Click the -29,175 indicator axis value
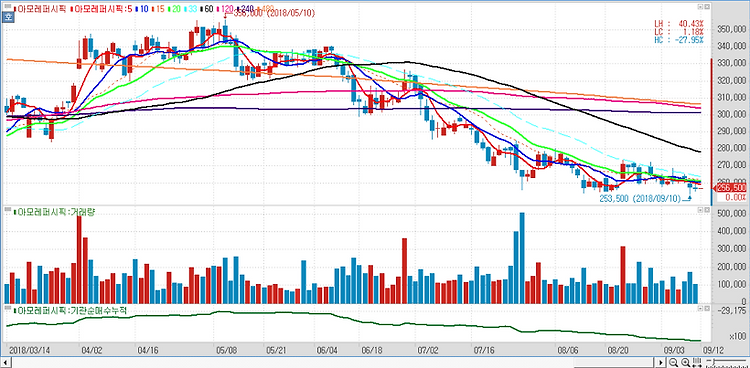Viewport: 750px width, 368px height. click(732, 310)
